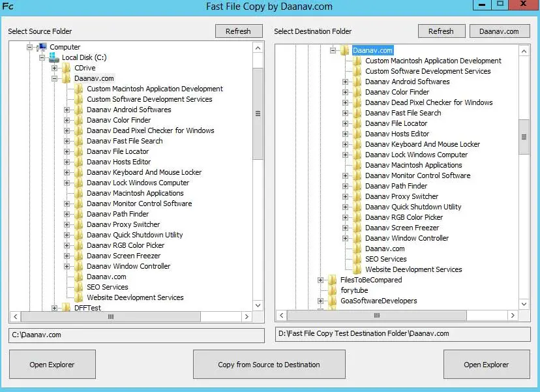Collapse Local Disk (C:) in source tree

(42, 57)
